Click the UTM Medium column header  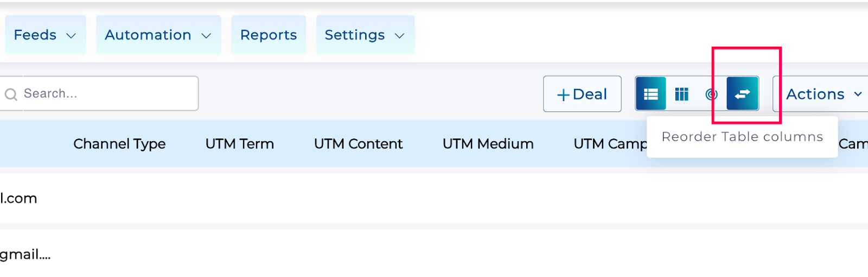[x=488, y=144]
